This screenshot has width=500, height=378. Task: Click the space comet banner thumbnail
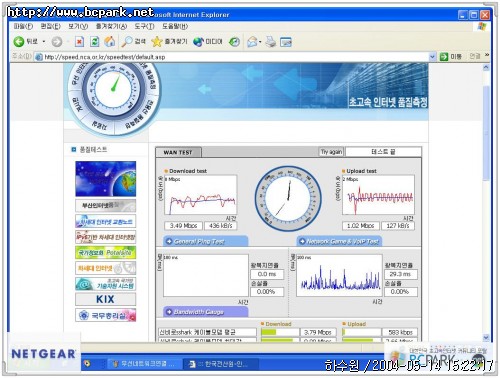click(x=106, y=179)
